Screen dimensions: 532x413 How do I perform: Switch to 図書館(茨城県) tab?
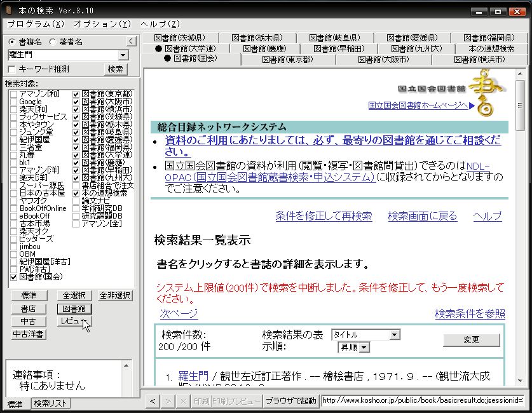[179, 37]
